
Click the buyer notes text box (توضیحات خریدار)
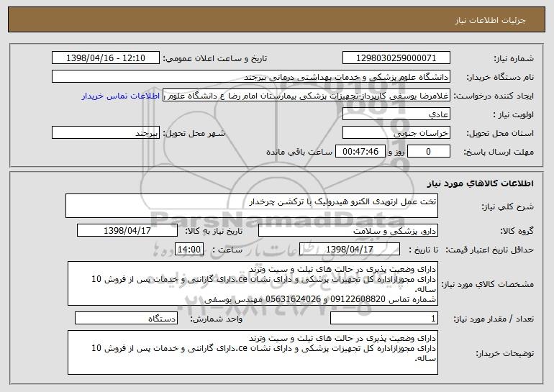tap(253, 352)
